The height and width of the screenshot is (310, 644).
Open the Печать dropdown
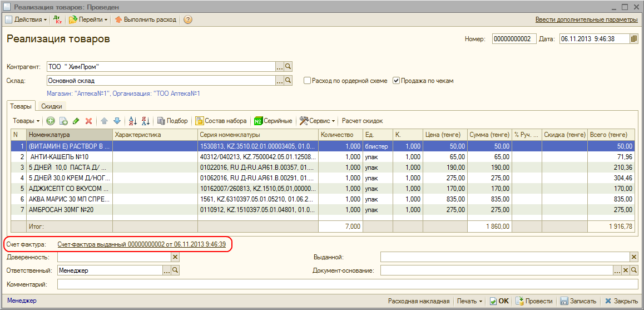click(x=469, y=301)
